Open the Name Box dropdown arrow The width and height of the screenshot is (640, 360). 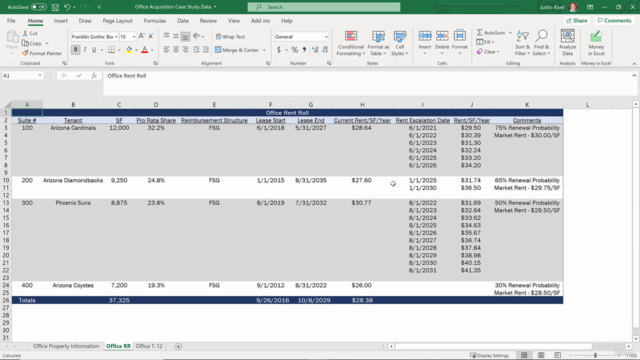(40, 76)
